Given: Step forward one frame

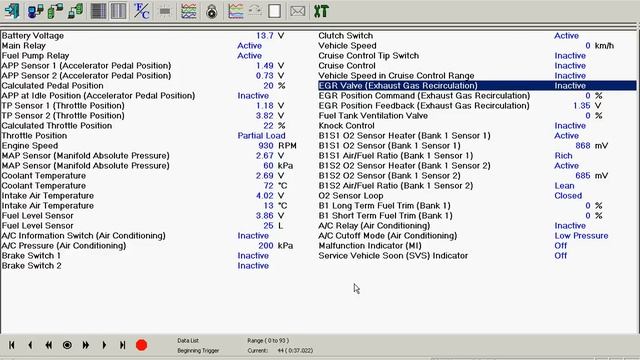Looking at the screenshot, I should coord(104,345).
